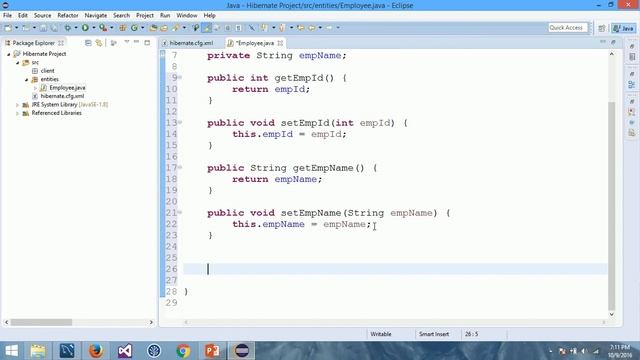This screenshot has height=360, width=640.
Task: Click the Save toolbar icon
Action: coord(43,28)
